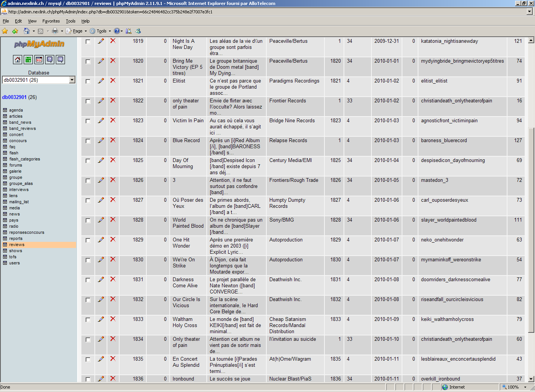
Task: Click the page scrollbar up arrow
Action: coord(531,40)
